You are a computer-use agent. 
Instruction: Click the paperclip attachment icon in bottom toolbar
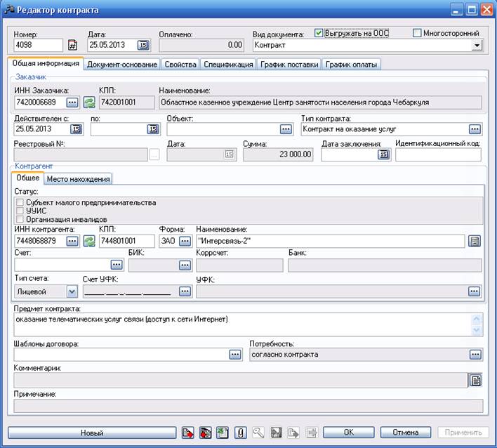(240, 433)
